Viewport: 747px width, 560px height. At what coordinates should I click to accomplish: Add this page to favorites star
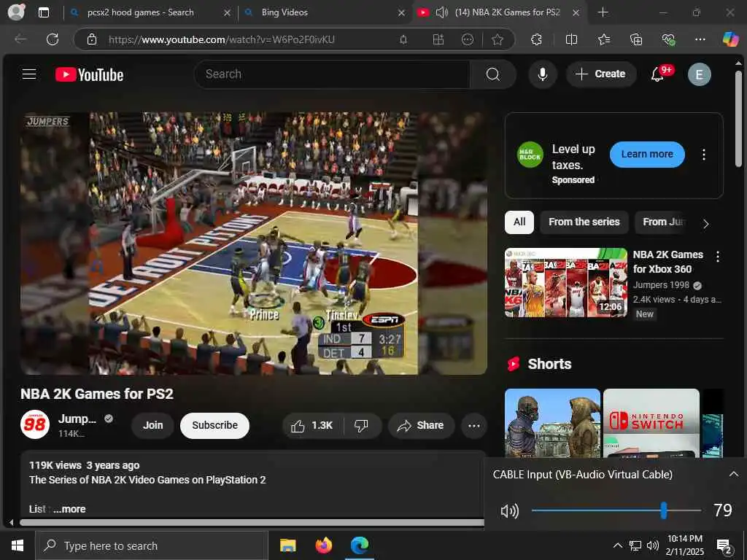[497, 39]
